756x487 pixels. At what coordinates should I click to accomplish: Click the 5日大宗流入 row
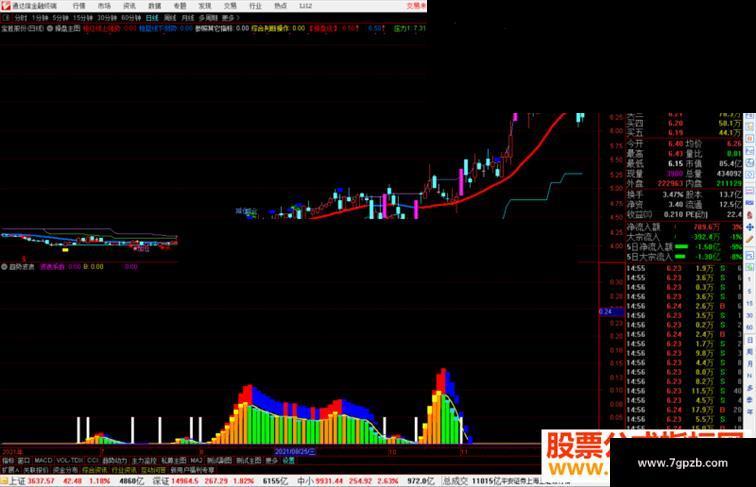pos(684,257)
